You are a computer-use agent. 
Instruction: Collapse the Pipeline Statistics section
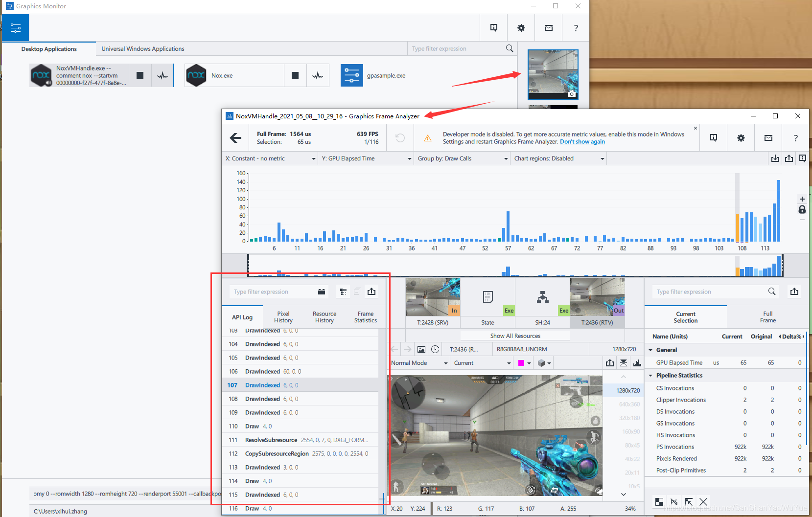(650, 376)
